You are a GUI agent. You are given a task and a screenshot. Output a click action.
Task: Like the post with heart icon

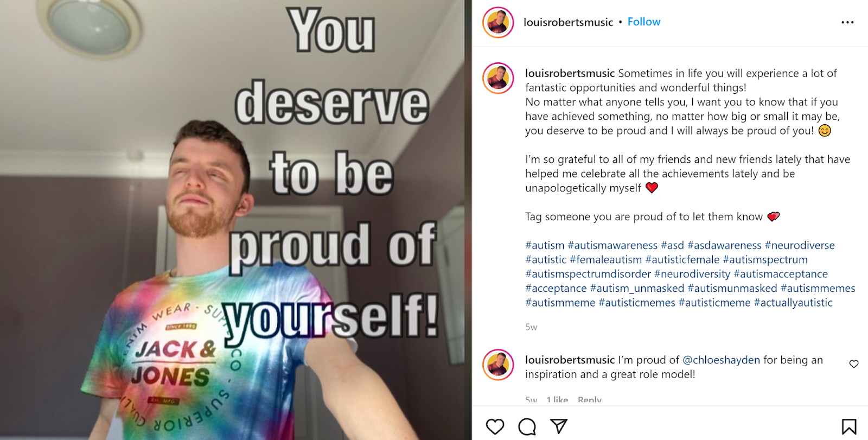(495, 426)
